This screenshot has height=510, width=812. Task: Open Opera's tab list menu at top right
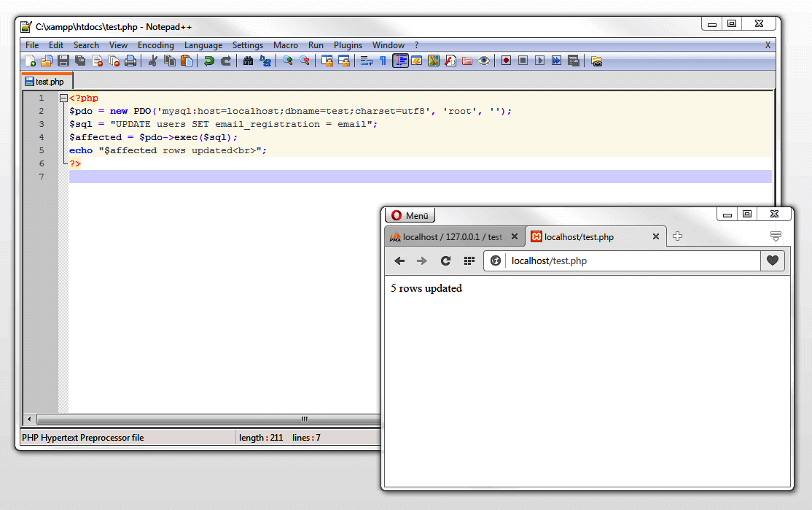776,235
